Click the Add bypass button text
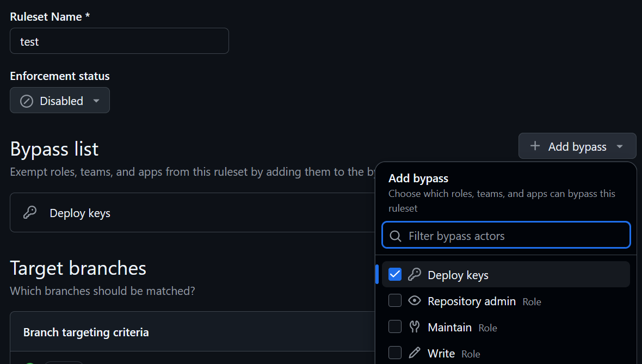The height and width of the screenshot is (364, 642). click(x=577, y=147)
